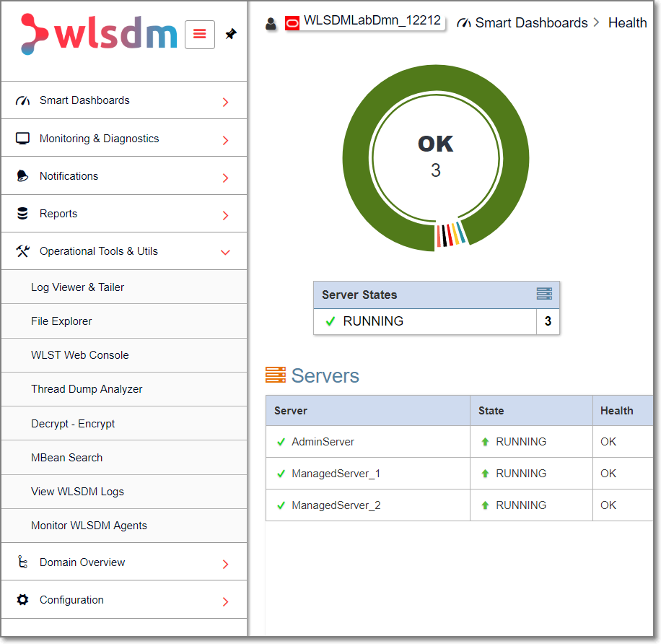This screenshot has height=644, width=661.
Task: Open ManagedServer_1 row
Action: 460,473
